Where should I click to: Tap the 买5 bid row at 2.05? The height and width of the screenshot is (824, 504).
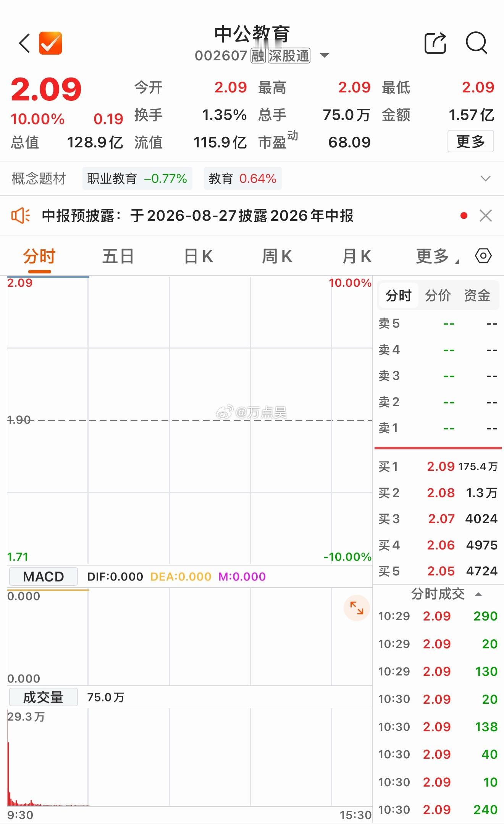[x=438, y=571]
